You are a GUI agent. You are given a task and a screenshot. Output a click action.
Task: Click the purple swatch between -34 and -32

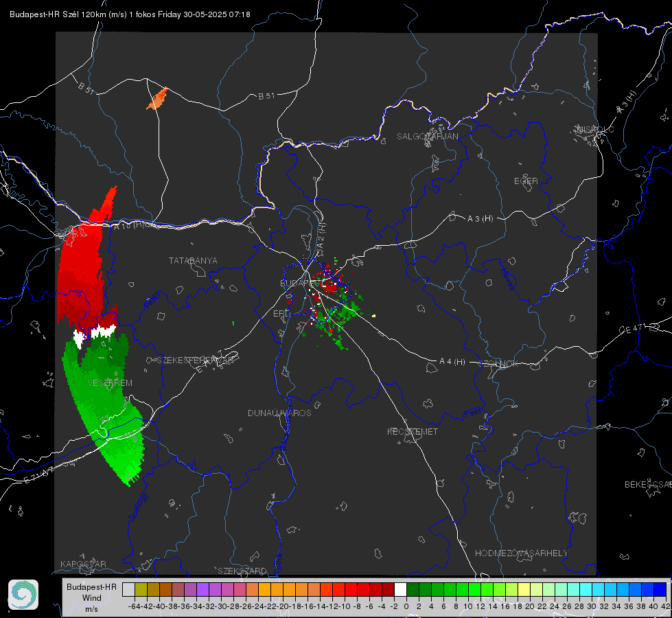202,590
